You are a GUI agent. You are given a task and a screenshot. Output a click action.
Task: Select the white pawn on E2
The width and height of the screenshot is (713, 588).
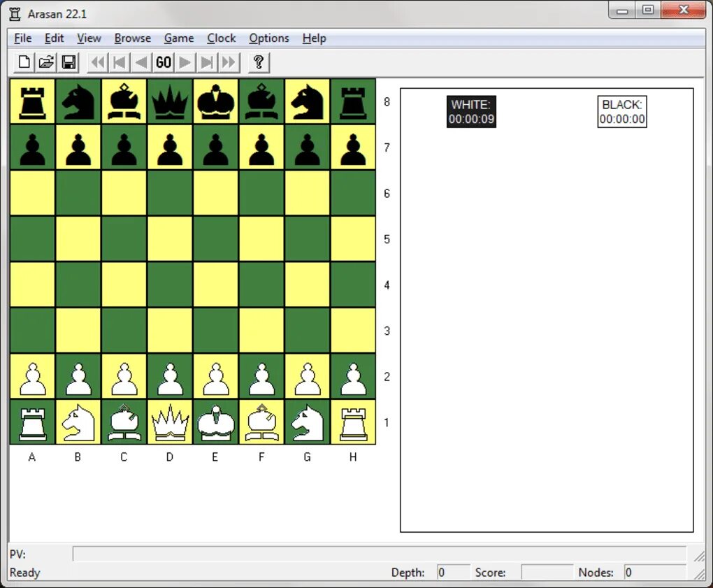point(215,377)
